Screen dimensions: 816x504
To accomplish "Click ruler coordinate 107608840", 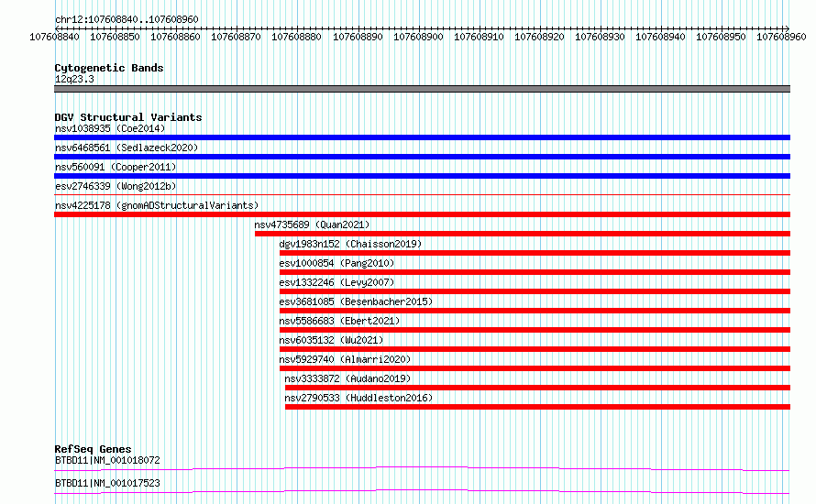I will point(55,37).
